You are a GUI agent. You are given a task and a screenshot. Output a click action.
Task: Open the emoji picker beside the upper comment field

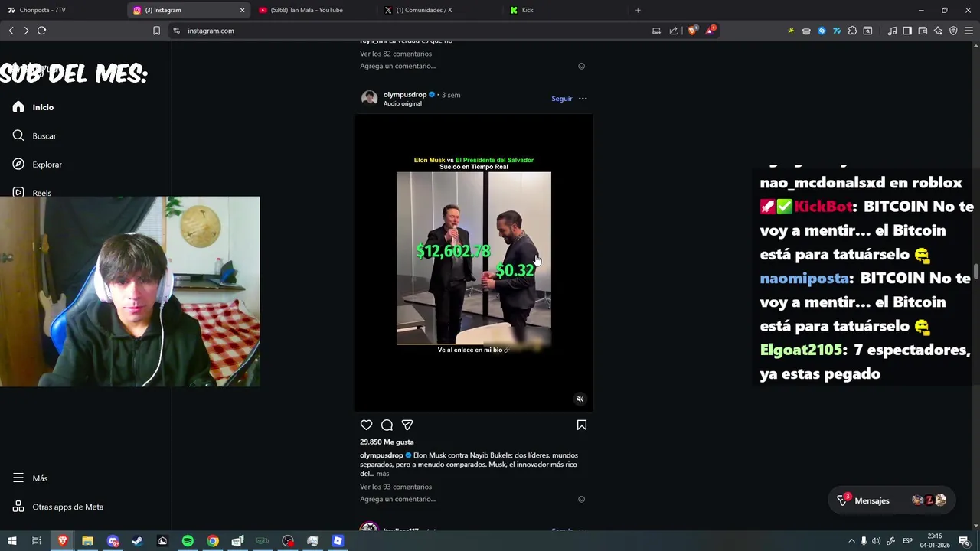[x=581, y=66]
